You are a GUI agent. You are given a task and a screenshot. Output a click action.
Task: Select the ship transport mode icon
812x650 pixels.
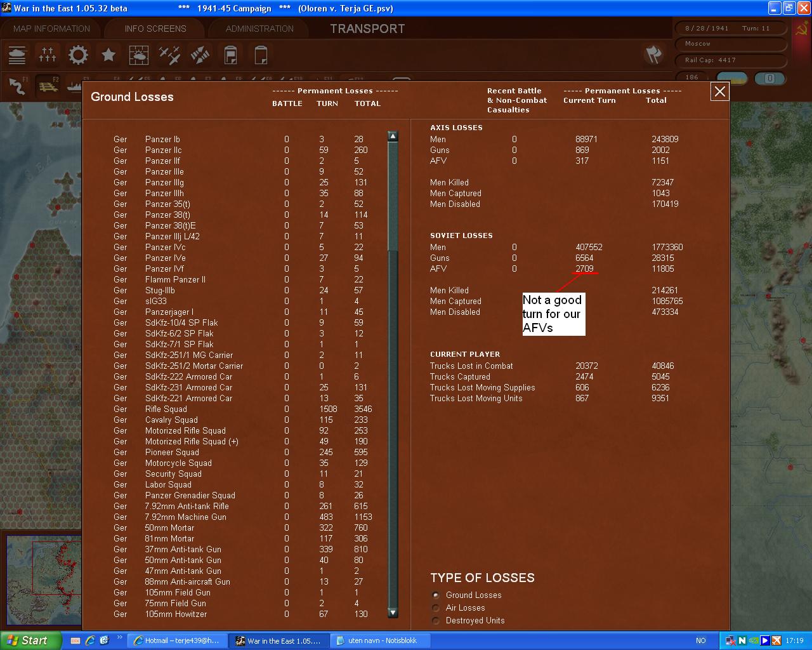click(x=74, y=85)
